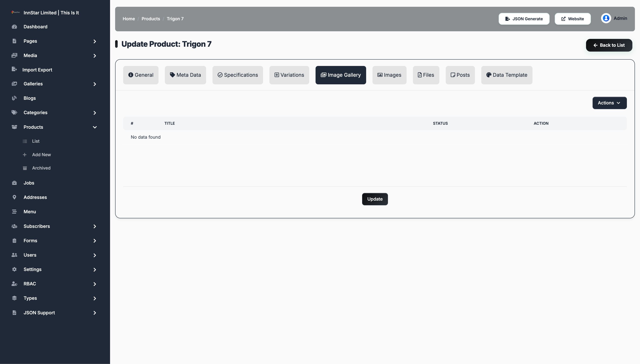Click the JSON Generate button

524,19
